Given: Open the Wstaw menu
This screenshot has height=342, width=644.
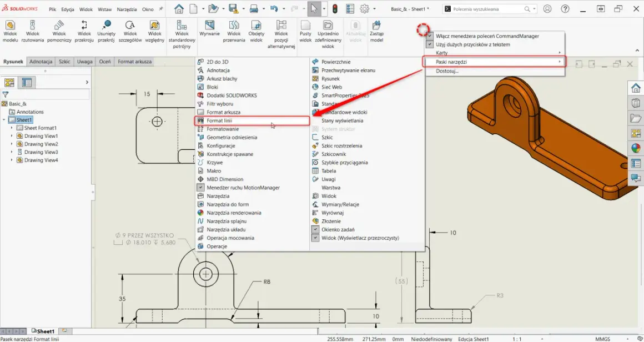Looking at the screenshot, I should click(105, 9).
